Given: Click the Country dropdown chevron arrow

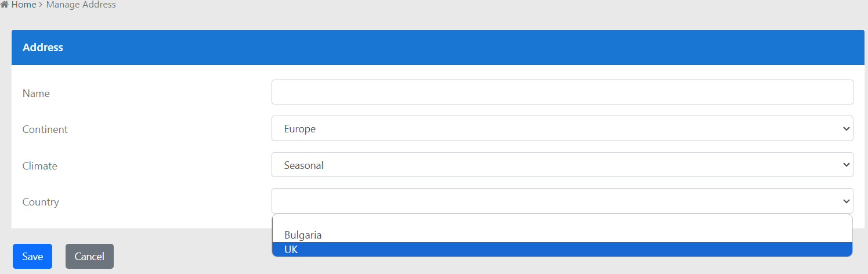Looking at the screenshot, I should pyautogui.click(x=845, y=201).
